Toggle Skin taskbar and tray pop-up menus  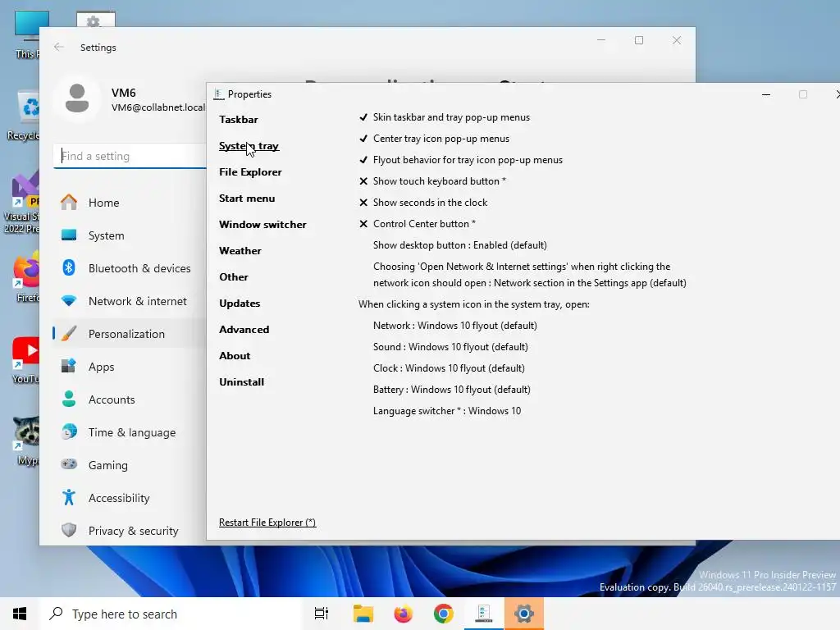point(444,117)
